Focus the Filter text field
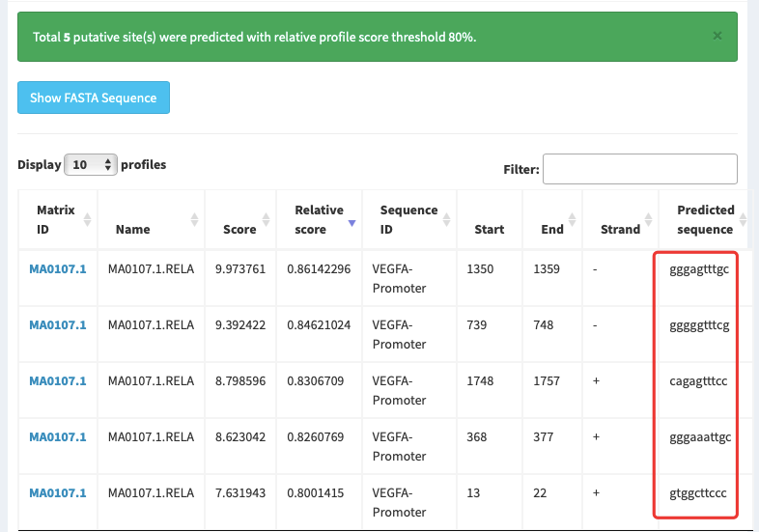This screenshot has height=532, width=759. click(640, 169)
